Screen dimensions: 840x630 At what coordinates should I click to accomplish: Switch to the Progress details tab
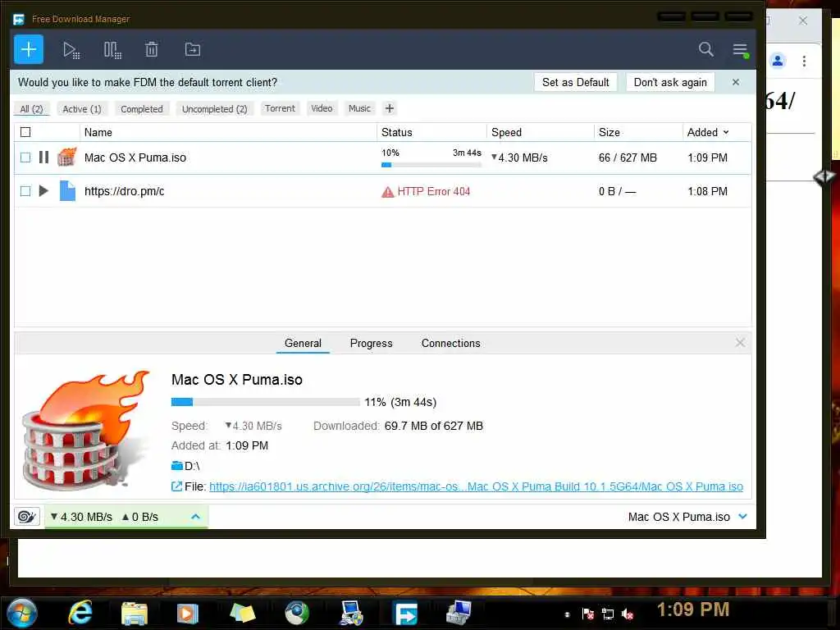[371, 343]
